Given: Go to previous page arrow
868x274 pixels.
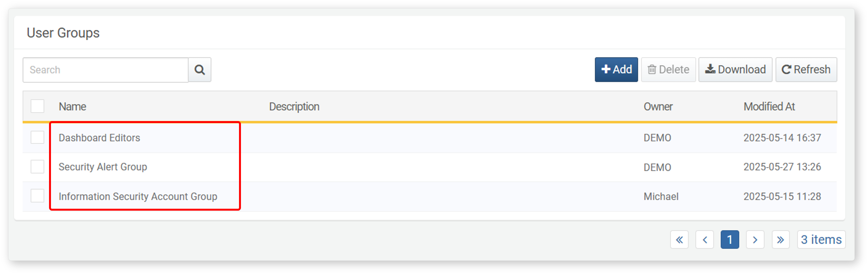Looking at the screenshot, I should [x=705, y=240].
